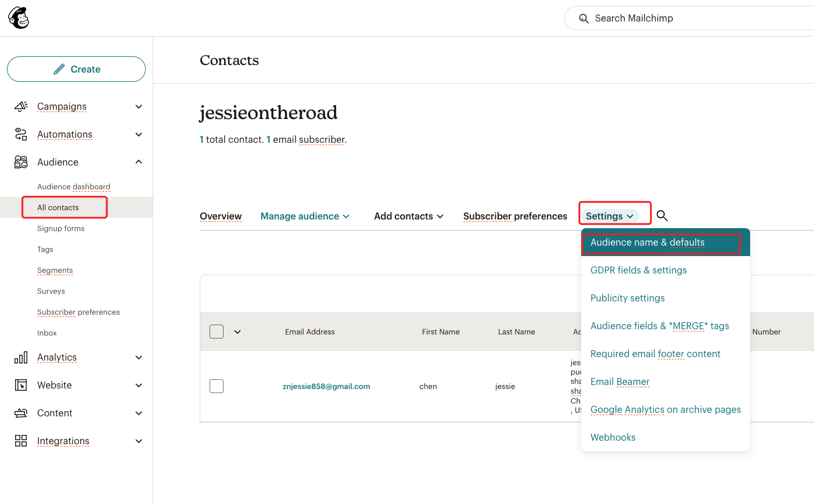
Task: Tick the checkbox for znjessie858@gmail.com row
Action: click(x=217, y=386)
